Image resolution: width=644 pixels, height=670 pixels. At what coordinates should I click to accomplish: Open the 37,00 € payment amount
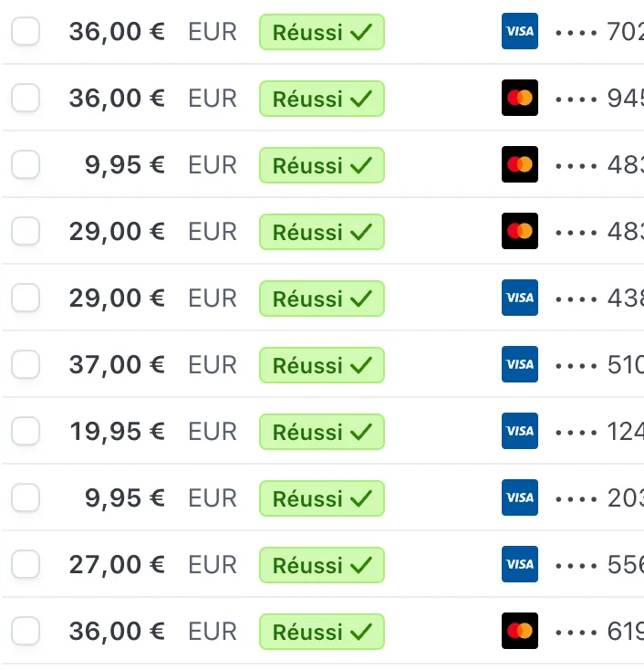(x=117, y=365)
